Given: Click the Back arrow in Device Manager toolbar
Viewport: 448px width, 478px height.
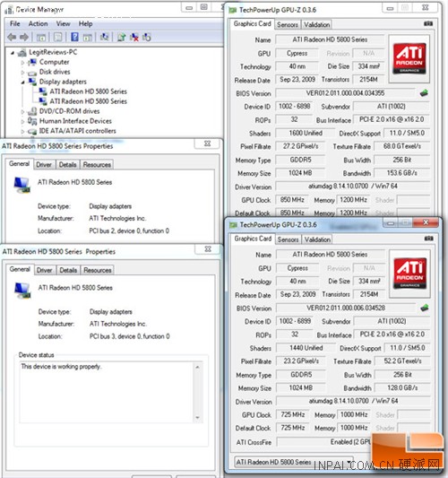Looking at the screenshot, I should pyautogui.click(x=12, y=37).
